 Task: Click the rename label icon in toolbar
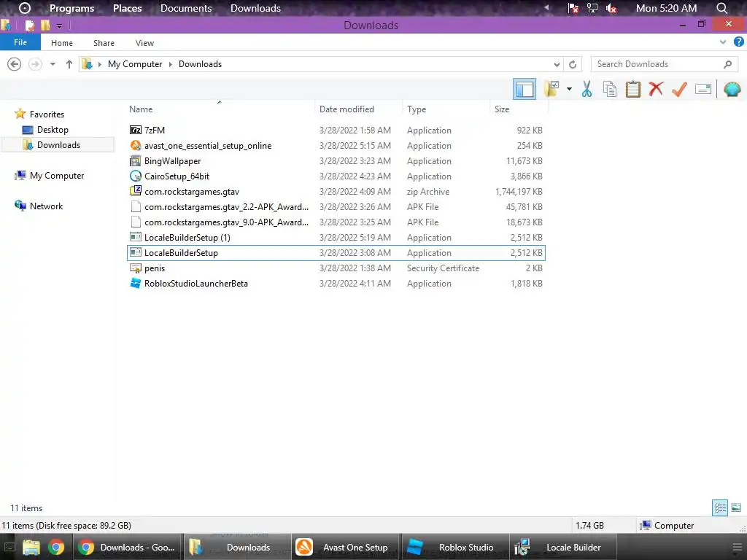pos(703,89)
